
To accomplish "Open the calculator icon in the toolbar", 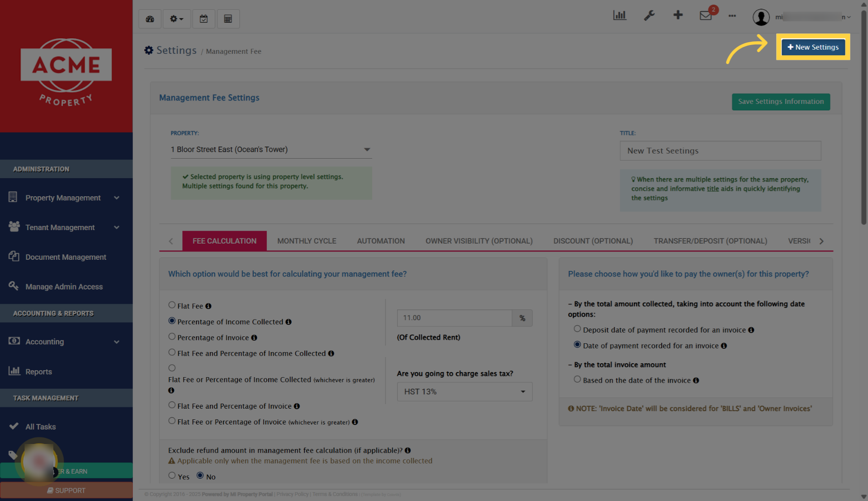I will click(x=228, y=19).
